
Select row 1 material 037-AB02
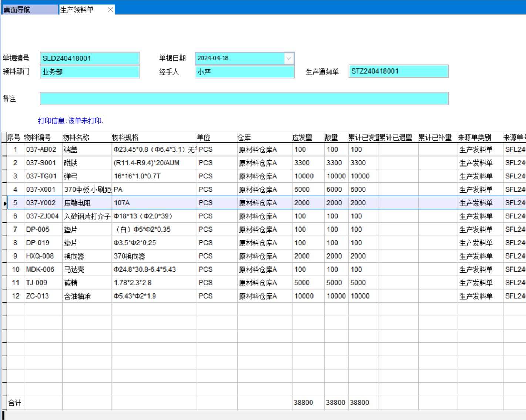point(41,149)
